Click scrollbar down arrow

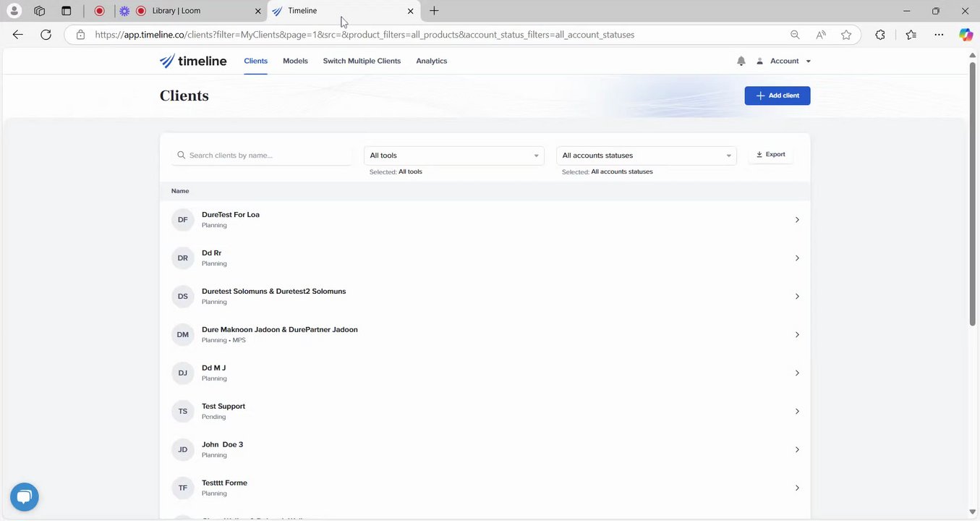coord(973,512)
